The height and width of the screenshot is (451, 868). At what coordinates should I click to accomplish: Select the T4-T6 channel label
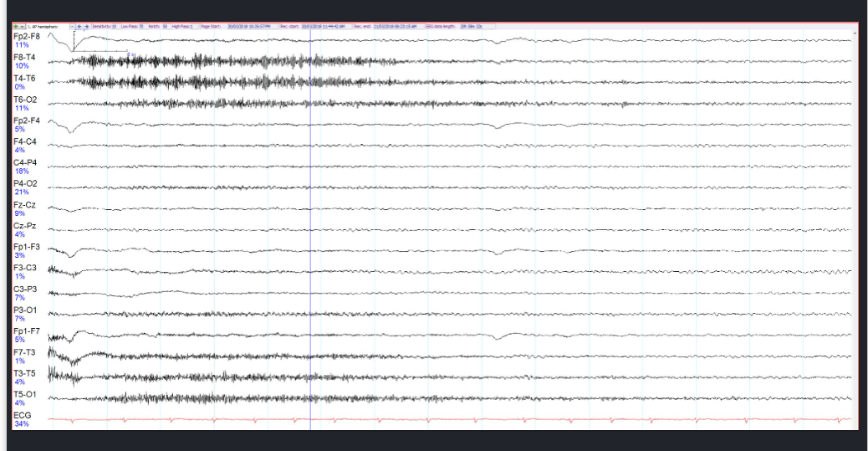click(24, 79)
